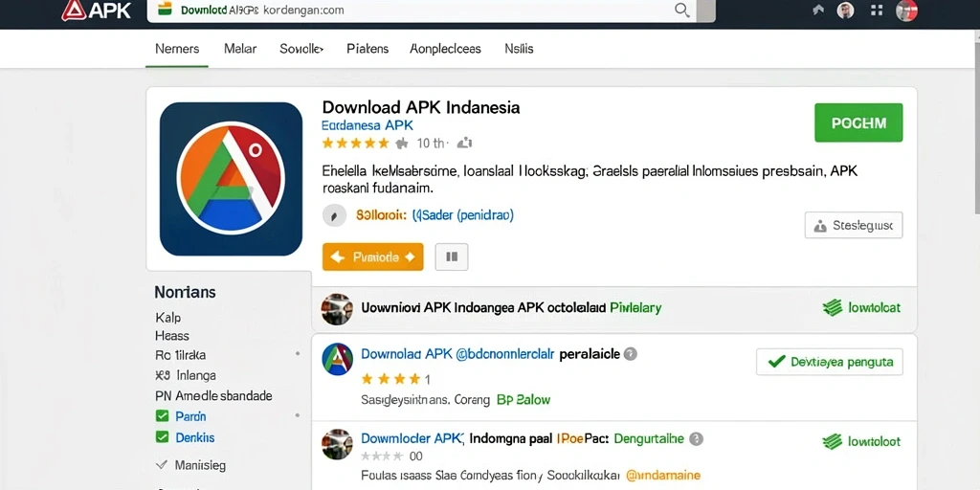The image size is (980, 490).
Task: Open the Downolad APK @bdononnlerclalr link
Action: (x=457, y=354)
